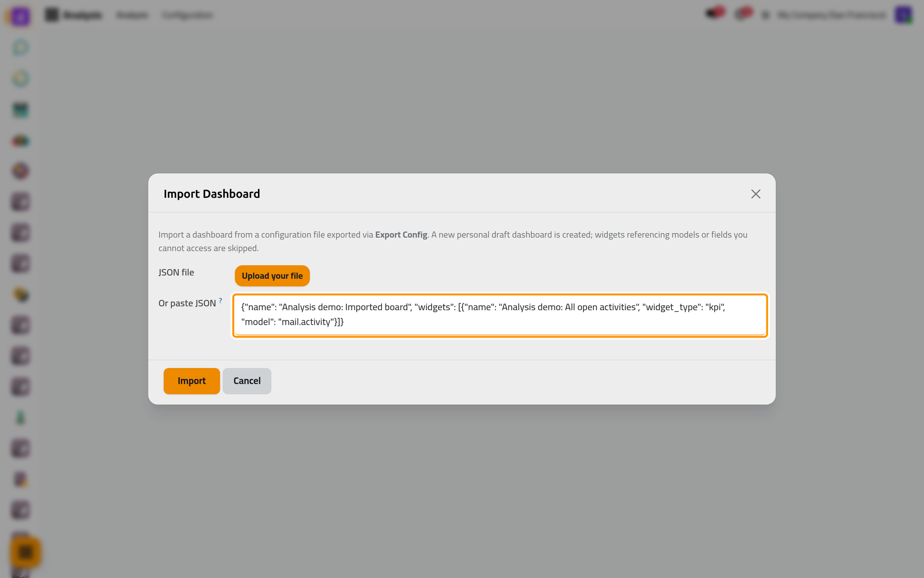This screenshot has height=578, width=924.
Task: Click the bold Export Config text
Action: (401, 235)
